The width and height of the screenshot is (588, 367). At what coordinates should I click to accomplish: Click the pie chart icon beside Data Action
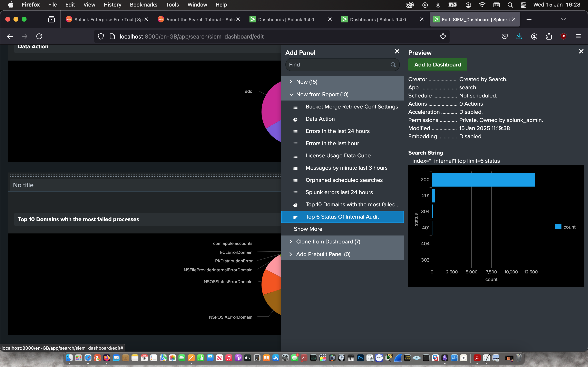(295, 119)
